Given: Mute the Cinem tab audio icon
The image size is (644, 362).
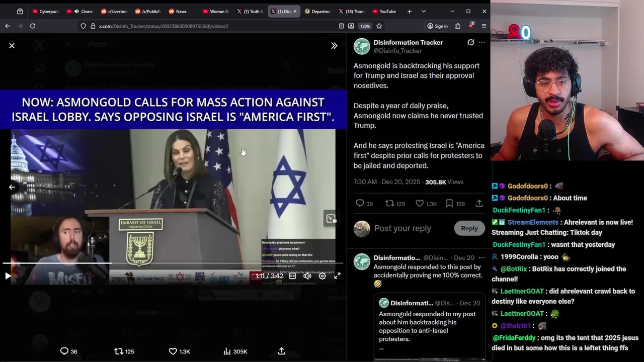Looking at the screenshot, I should click(x=76, y=11).
